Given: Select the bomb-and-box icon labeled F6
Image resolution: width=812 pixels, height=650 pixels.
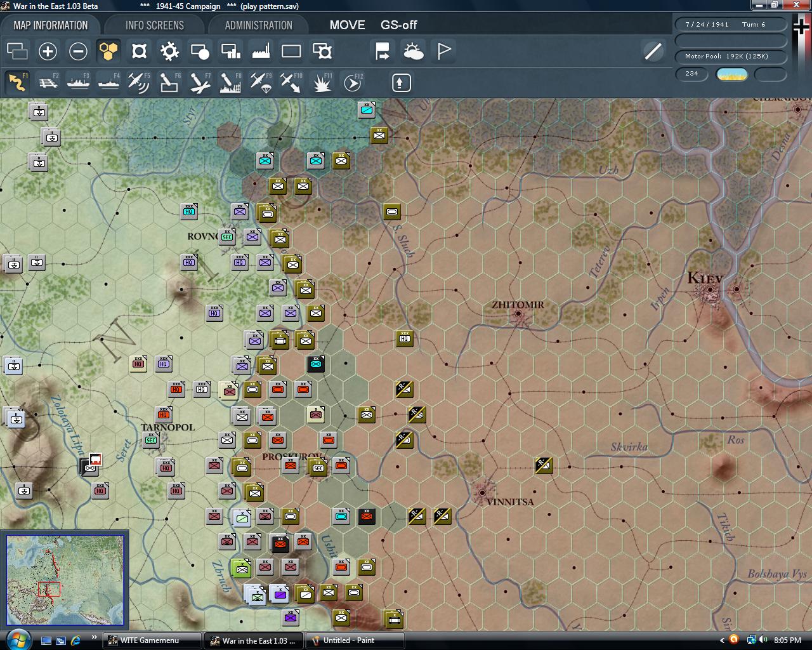Looking at the screenshot, I should coord(169,83).
